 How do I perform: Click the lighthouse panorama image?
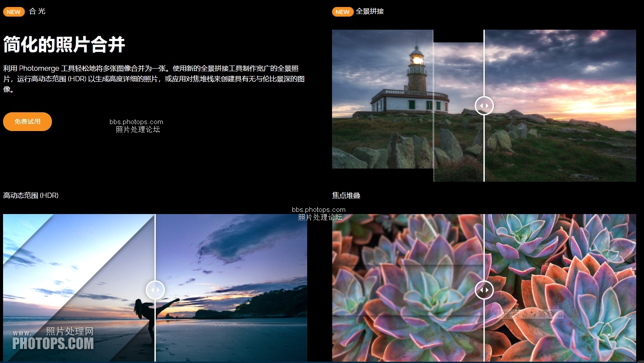tap(484, 105)
